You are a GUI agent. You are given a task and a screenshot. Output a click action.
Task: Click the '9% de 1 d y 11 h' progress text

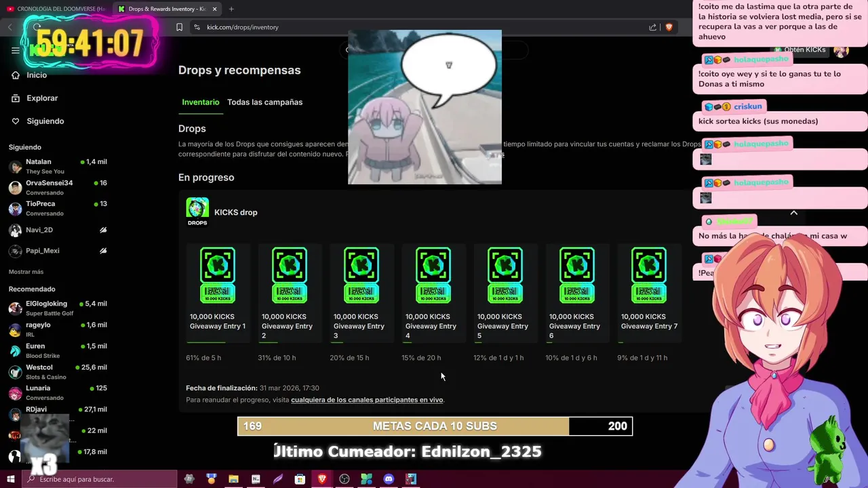click(x=642, y=358)
